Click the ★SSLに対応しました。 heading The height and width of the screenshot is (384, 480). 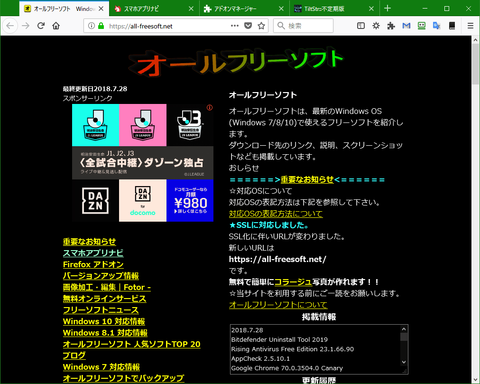[269, 225]
